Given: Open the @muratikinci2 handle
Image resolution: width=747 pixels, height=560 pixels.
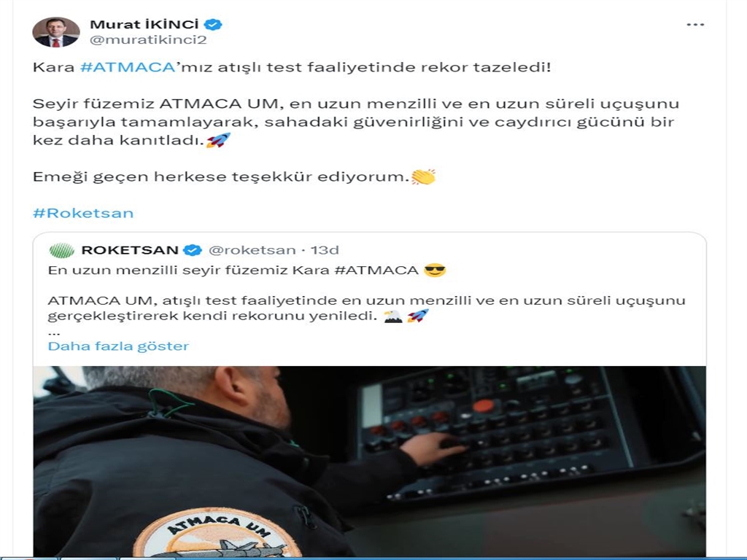Looking at the screenshot, I should (148, 40).
